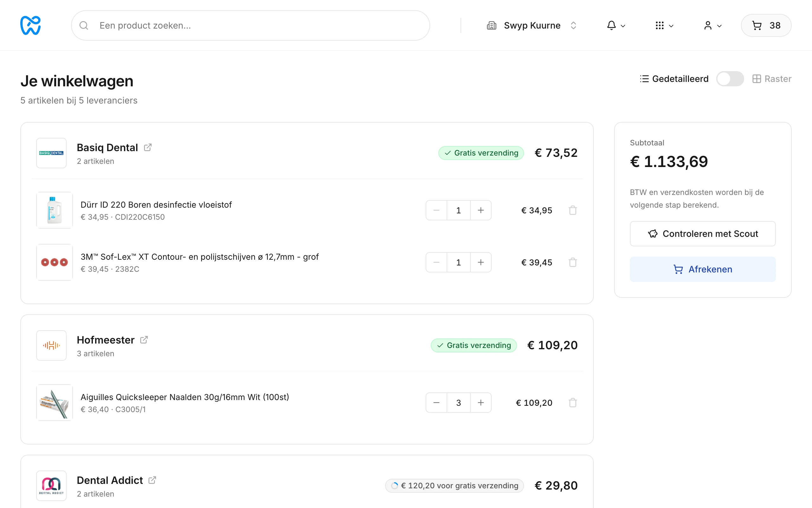Edit quantity field of Aiguilles Quicksleeper
This screenshot has width=812, height=508.
coord(459,403)
